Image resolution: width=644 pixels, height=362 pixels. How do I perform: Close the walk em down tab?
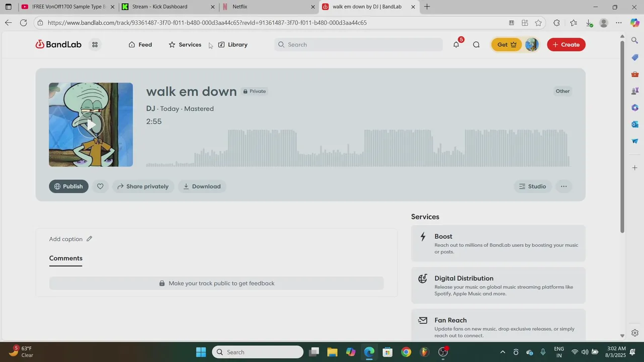click(413, 7)
